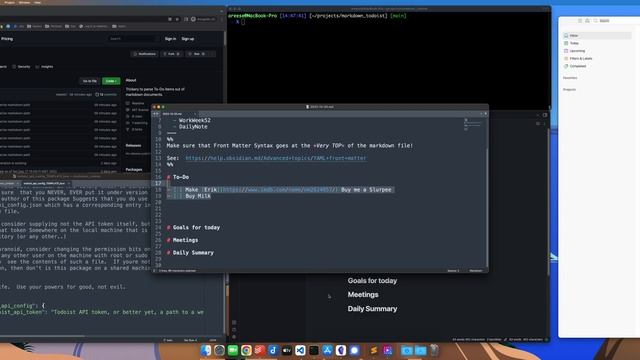Screen dimensions: 640x360
Task: Launch Google Chrome from the Dock
Action: pos(246,350)
